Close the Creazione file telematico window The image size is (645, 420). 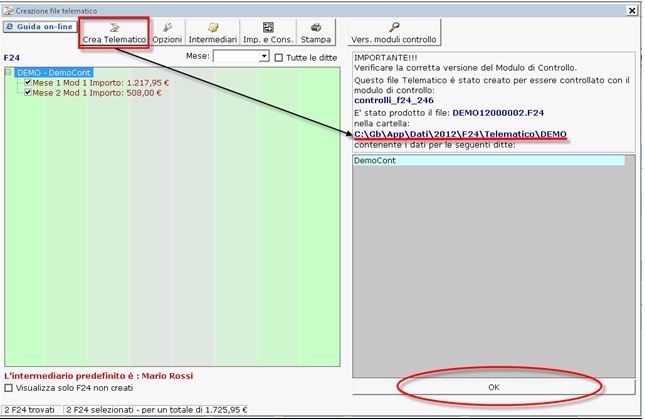point(632,11)
